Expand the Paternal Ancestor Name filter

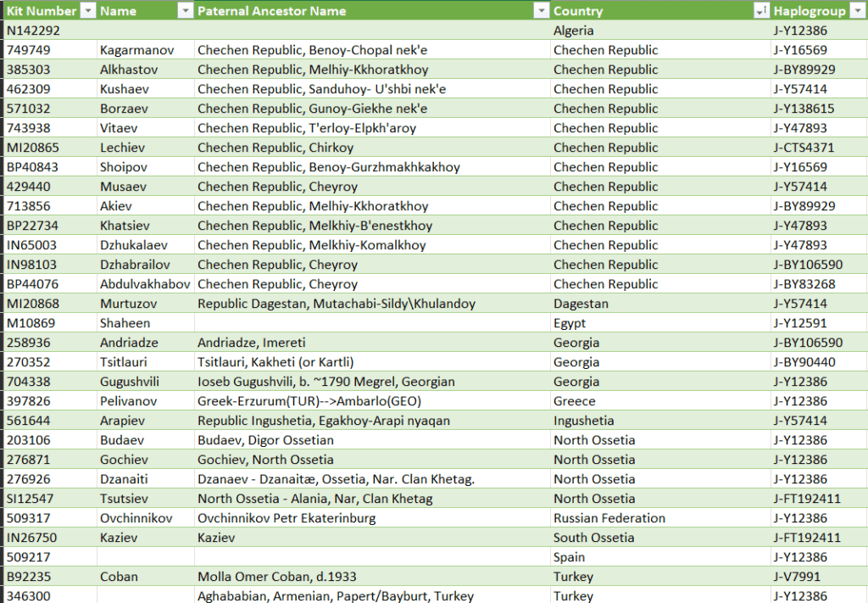click(542, 11)
